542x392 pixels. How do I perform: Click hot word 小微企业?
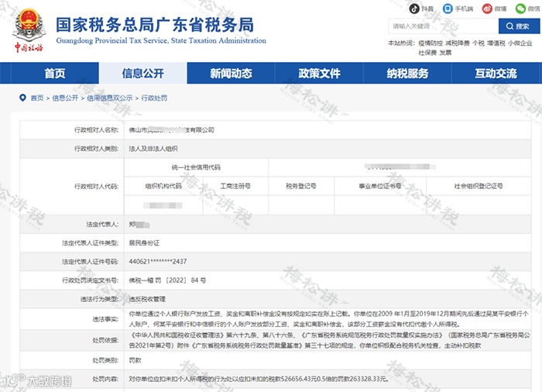click(x=520, y=43)
